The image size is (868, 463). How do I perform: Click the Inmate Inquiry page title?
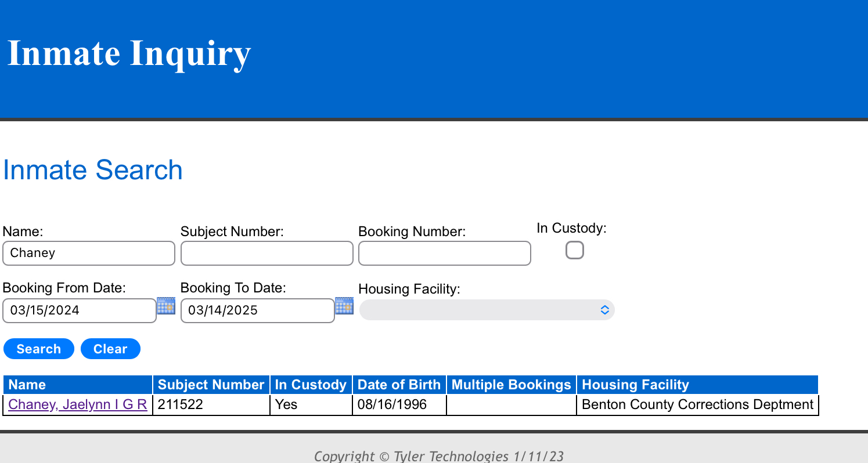click(129, 53)
